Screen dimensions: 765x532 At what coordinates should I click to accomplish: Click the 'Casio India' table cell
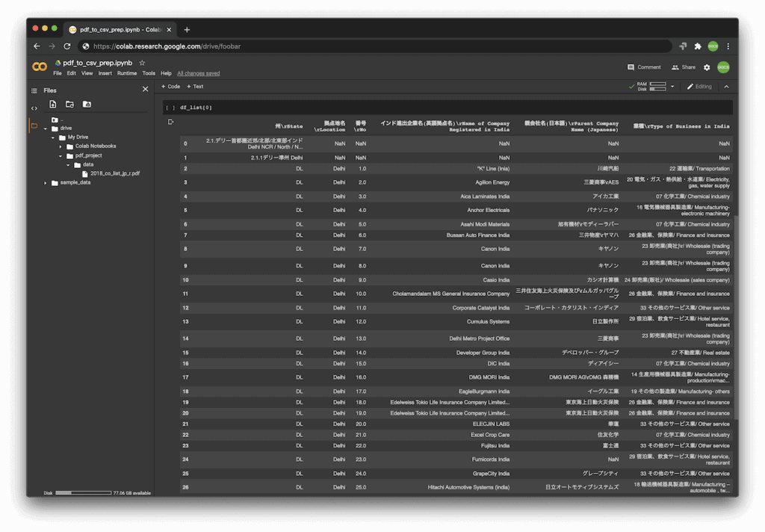pos(496,280)
